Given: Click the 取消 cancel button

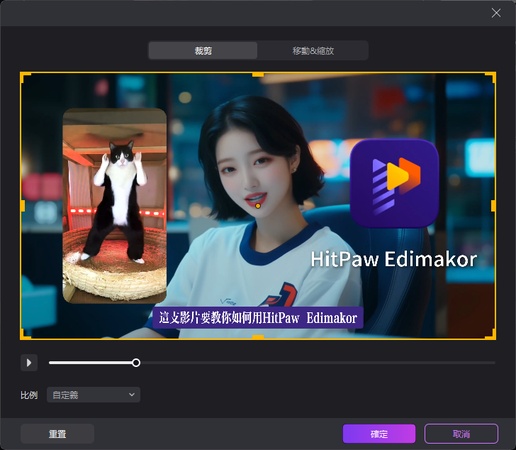Looking at the screenshot, I should (461, 434).
